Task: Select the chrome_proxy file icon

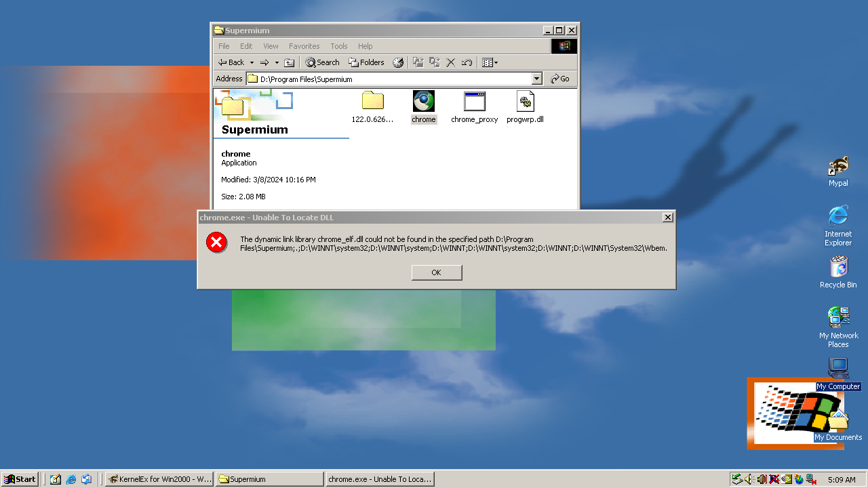Action: point(475,101)
